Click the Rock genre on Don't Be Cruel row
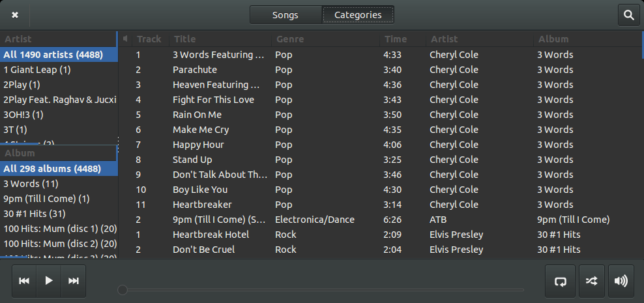Image resolution: width=644 pixels, height=303 pixels. [x=285, y=250]
